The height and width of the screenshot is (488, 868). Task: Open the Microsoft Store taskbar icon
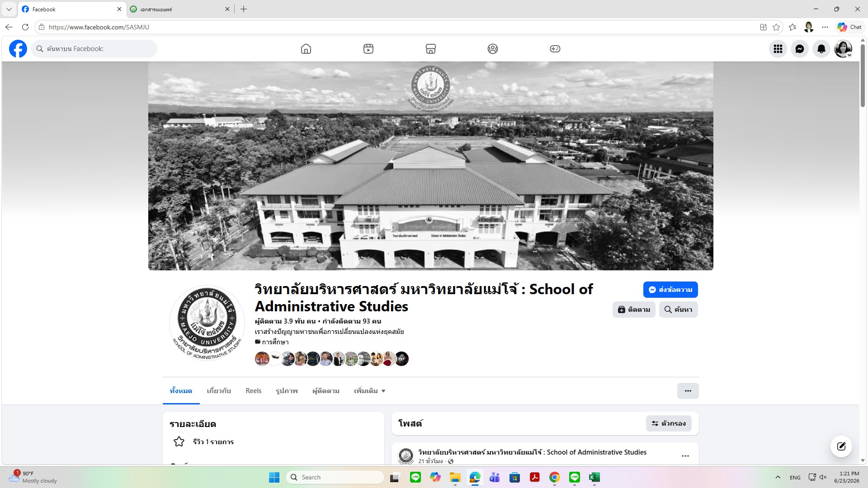point(514,477)
